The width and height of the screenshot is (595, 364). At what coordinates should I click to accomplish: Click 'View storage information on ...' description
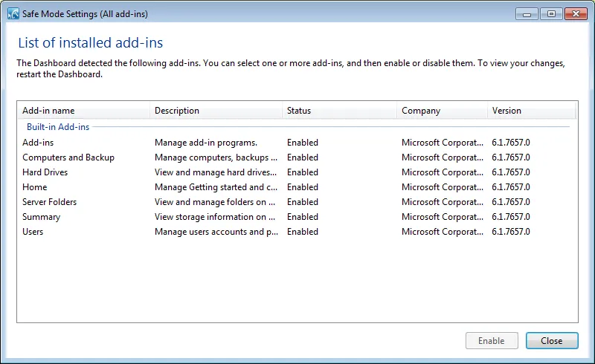pyautogui.click(x=215, y=217)
